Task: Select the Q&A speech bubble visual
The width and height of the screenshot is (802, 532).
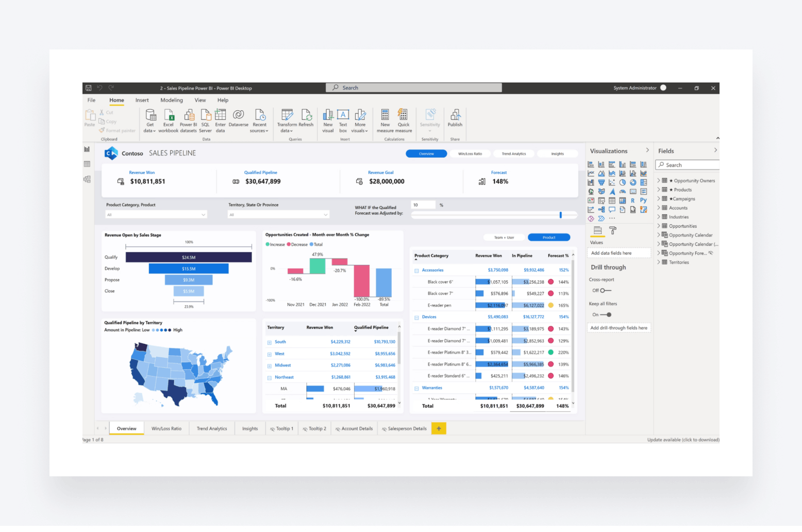Action: pos(612,210)
